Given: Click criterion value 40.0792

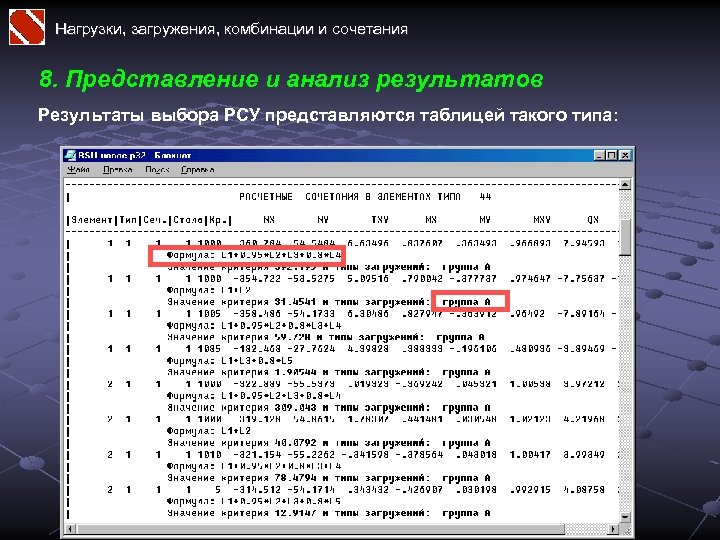Looking at the screenshot, I should [295, 443].
